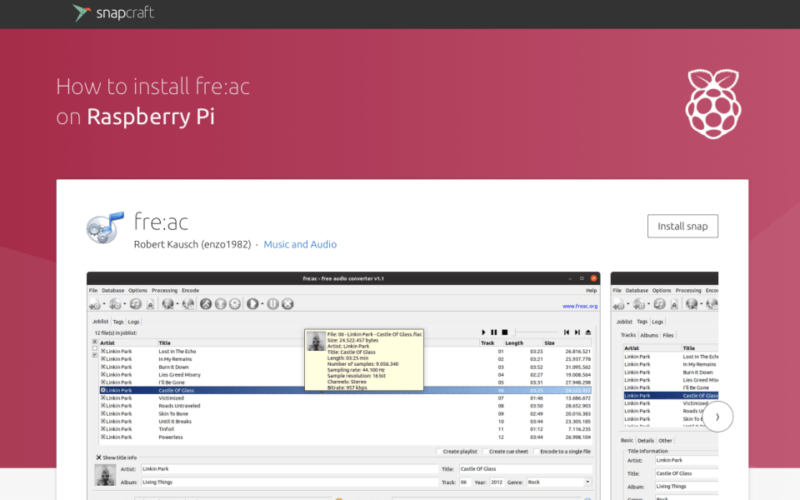The image size is (800, 500).
Task: Click the Artist field containing Linkin Park
Action: [x=289, y=469]
